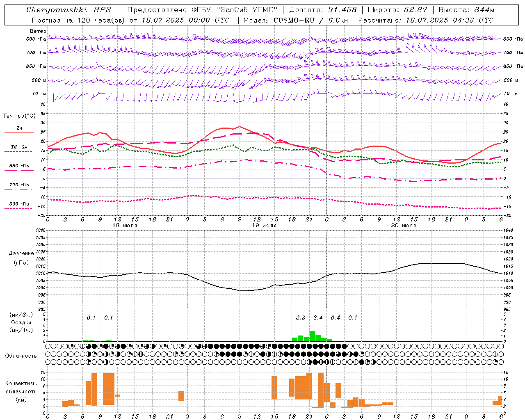The image size is (525, 420).
Task: Click the solid red 2м legend line sample
Action: [19, 133]
